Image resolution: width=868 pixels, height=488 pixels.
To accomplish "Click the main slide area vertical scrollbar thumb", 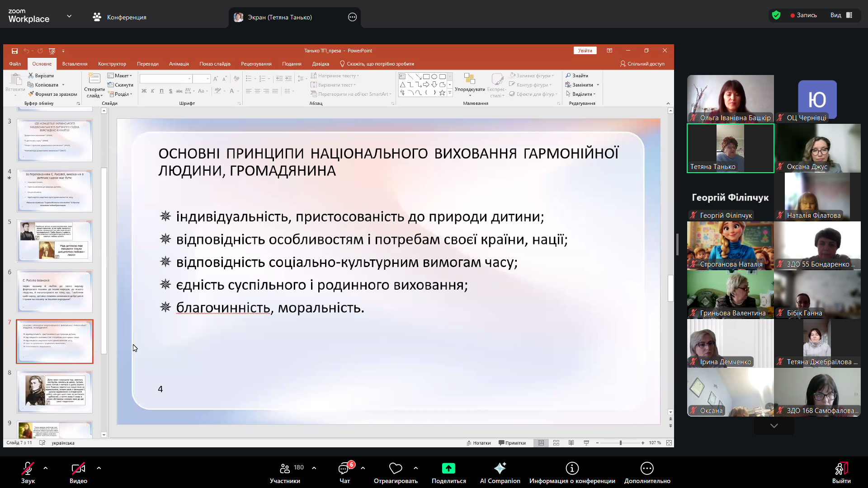I will [670, 288].
